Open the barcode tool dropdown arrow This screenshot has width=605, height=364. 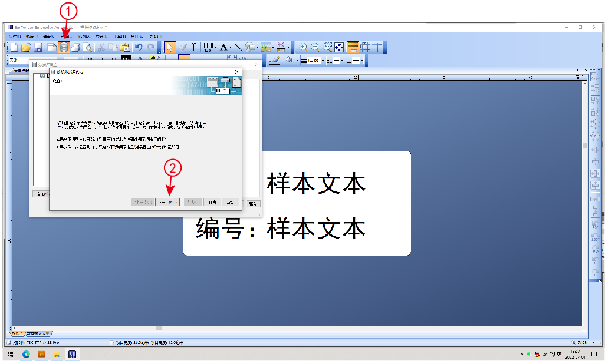[216, 48]
